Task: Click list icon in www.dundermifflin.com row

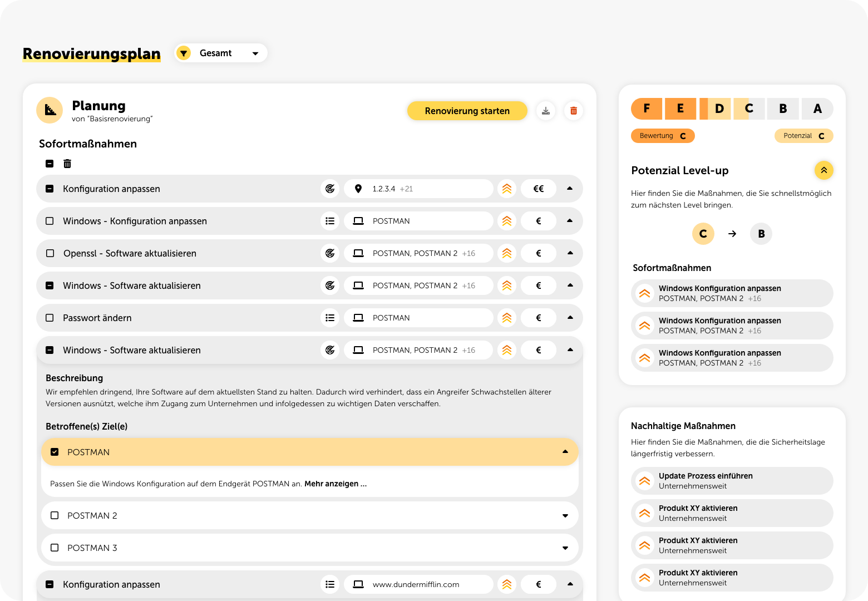Action: coord(330,584)
